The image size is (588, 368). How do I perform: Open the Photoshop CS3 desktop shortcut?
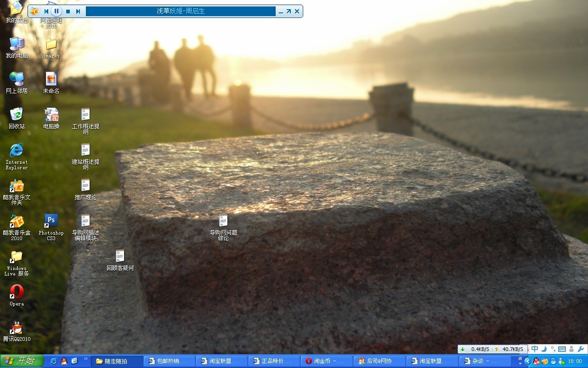point(51,221)
